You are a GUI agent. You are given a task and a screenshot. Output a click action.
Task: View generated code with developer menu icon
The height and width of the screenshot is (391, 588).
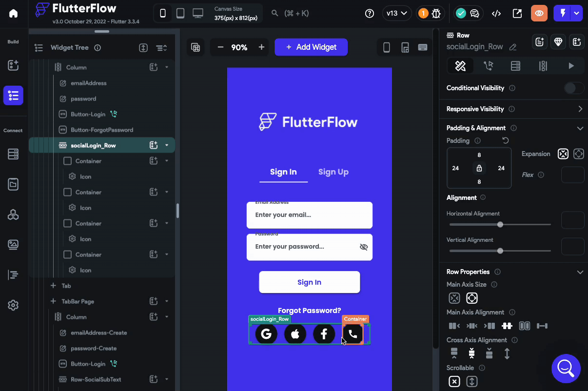tap(496, 14)
